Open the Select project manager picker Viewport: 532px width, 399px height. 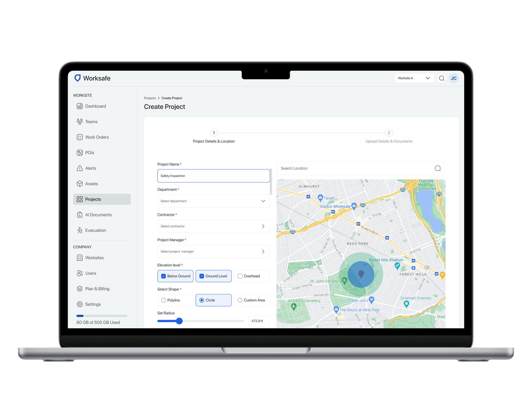click(213, 252)
